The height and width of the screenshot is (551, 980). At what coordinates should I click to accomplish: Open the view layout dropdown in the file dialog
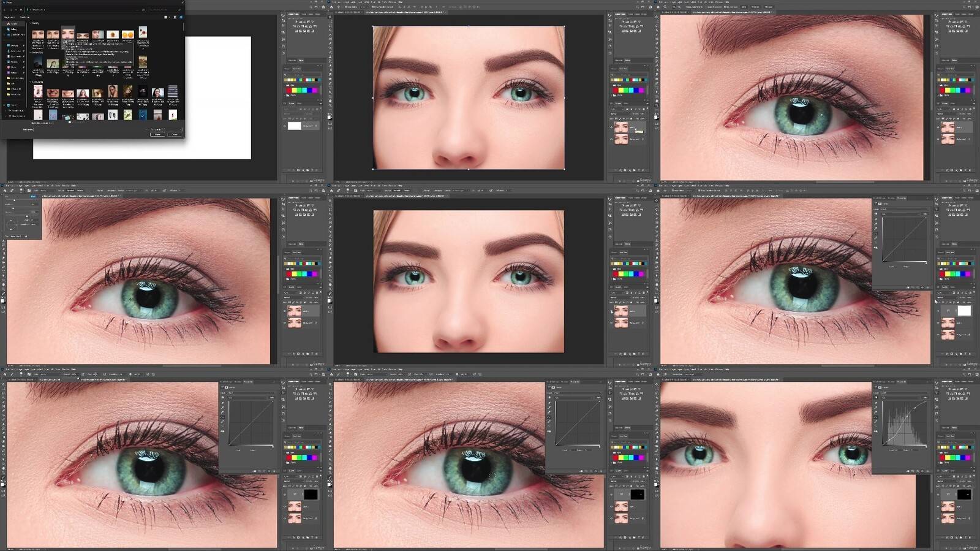click(x=168, y=17)
